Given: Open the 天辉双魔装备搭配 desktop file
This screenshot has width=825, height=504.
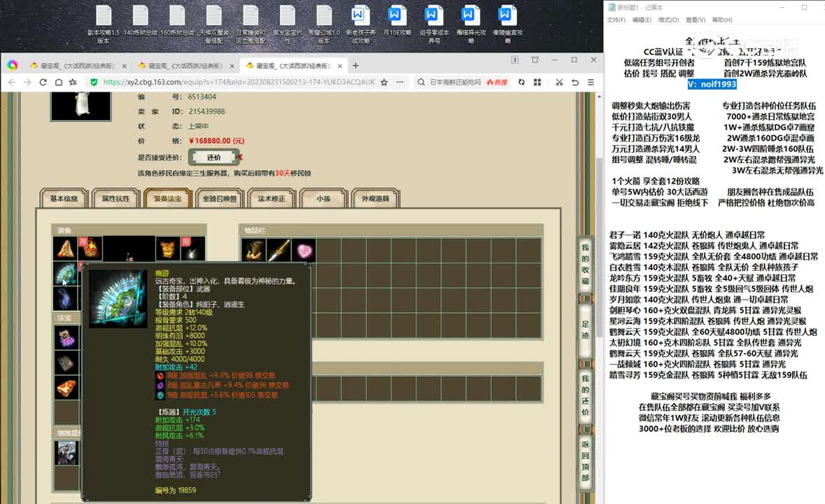Looking at the screenshot, I should (214, 24).
